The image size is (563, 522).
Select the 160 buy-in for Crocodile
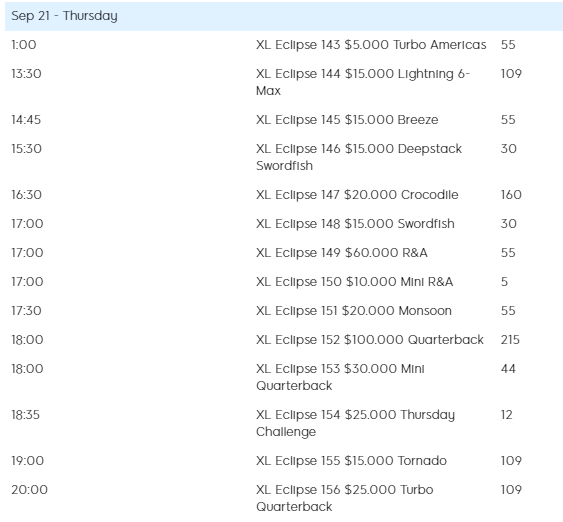coord(511,195)
